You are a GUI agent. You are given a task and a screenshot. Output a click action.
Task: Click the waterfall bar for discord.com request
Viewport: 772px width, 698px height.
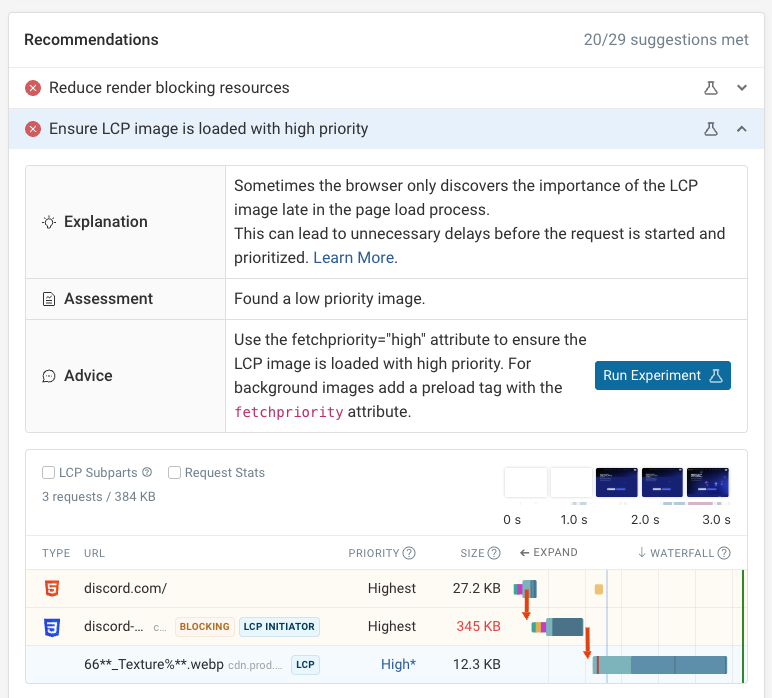click(x=525, y=589)
